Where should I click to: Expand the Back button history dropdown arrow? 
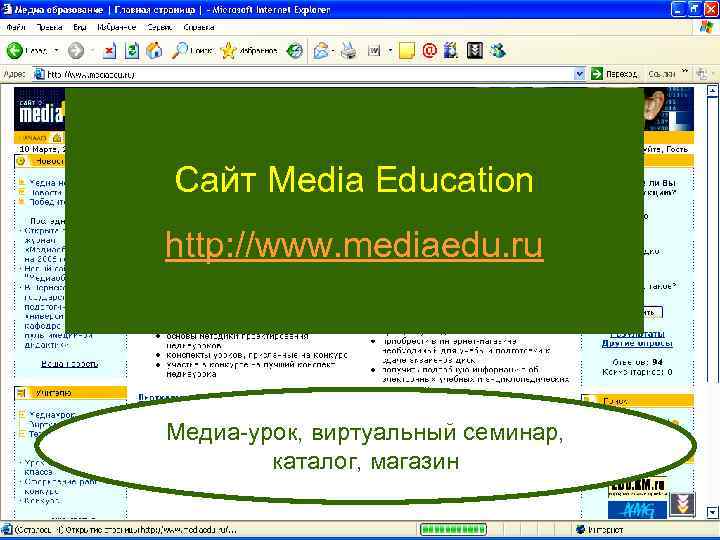pos(56,51)
